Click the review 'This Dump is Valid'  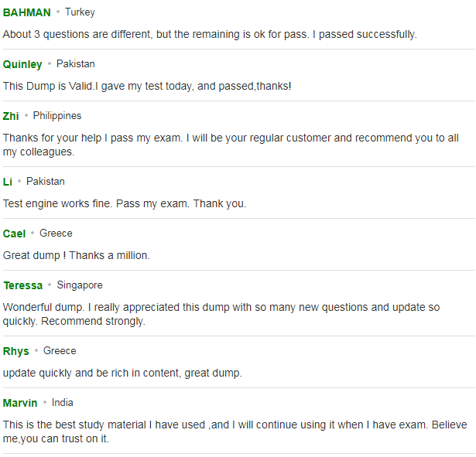tap(147, 86)
